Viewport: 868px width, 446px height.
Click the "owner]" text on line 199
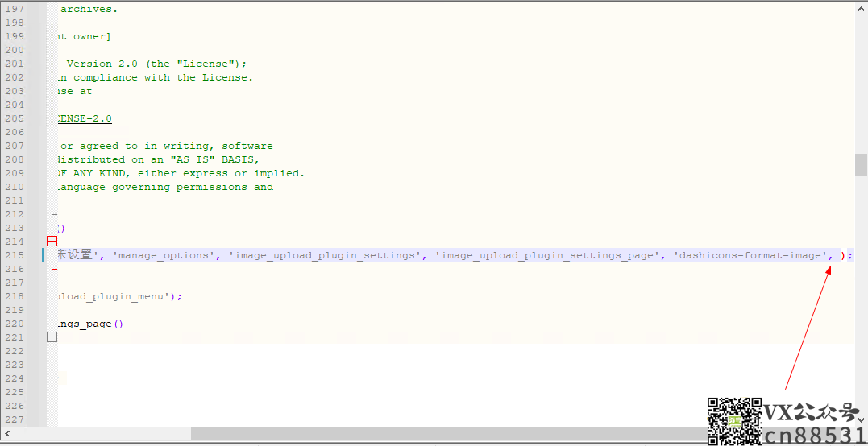coord(91,36)
